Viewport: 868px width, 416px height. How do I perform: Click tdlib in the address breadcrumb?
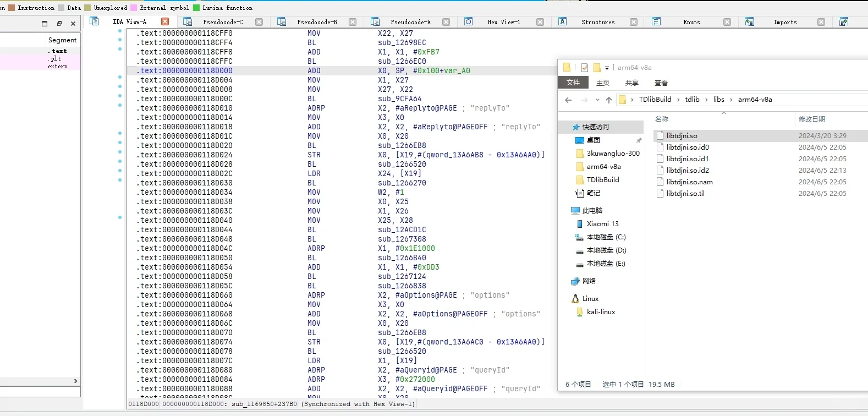(x=692, y=100)
